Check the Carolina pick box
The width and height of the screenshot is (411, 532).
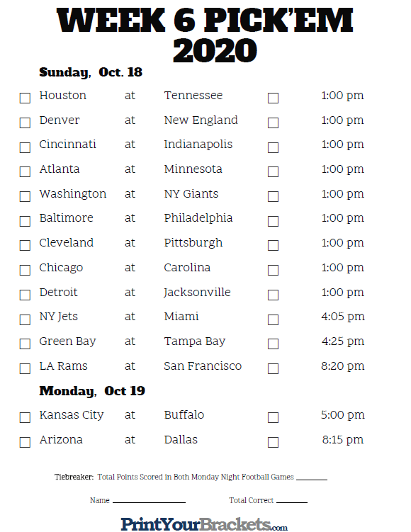(273, 270)
